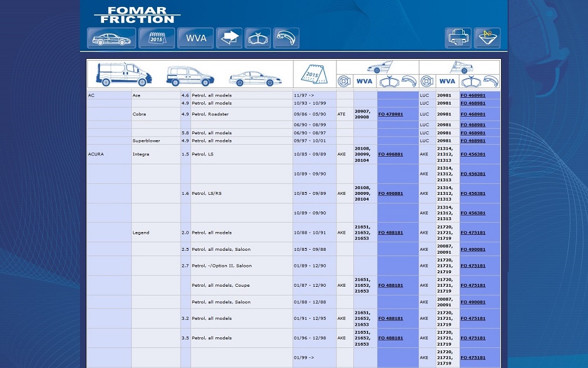Click engine size 5.8 cell
The height and width of the screenshot is (368, 588).
tap(185, 133)
